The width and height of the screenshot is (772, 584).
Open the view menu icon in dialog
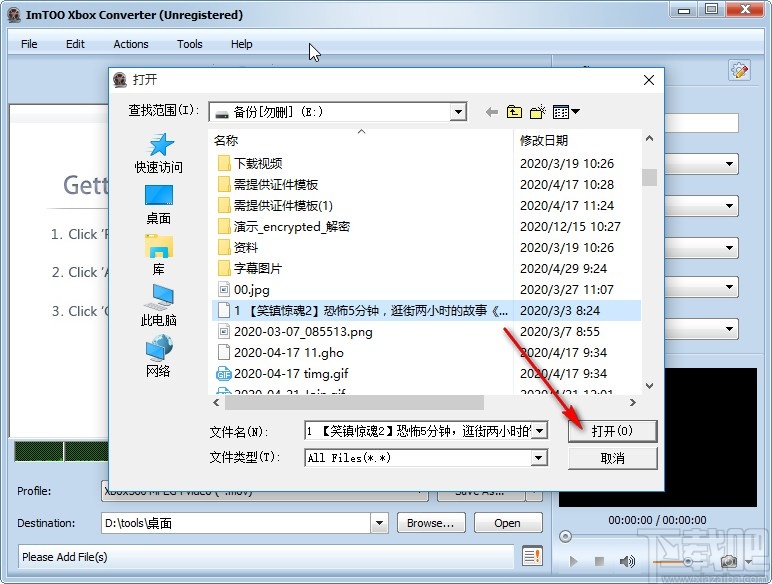[566, 112]
